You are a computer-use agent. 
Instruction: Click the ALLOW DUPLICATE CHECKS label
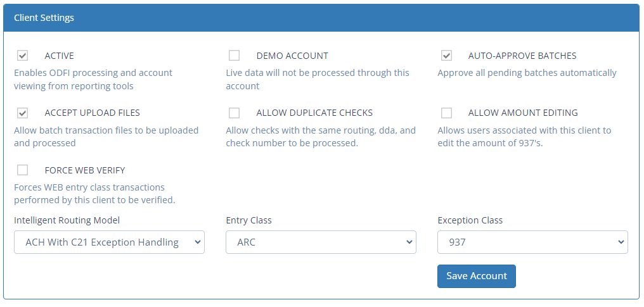pyautogui.click(x=314, y=113)
